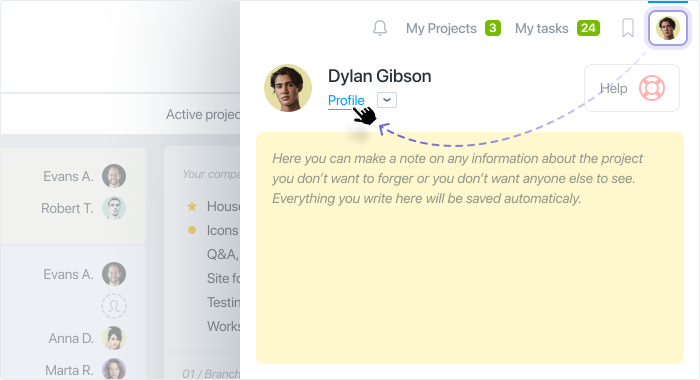
Task: Select Robert T. avatar
Action: pos(114,208)
